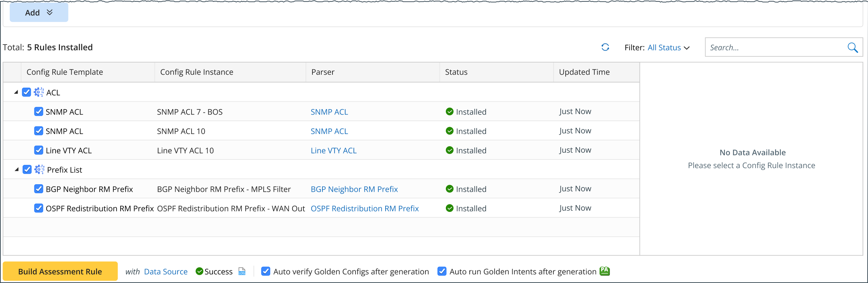Click the green PA icon after Golden Intents
The height and width of the screenshot is (283, 868).
tap(605, 271)
